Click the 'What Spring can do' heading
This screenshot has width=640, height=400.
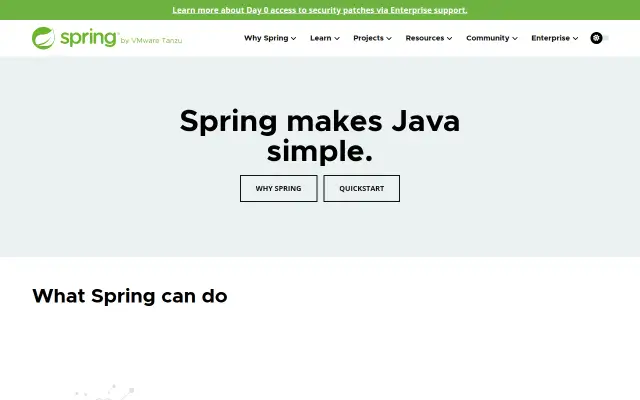[130, 296]
